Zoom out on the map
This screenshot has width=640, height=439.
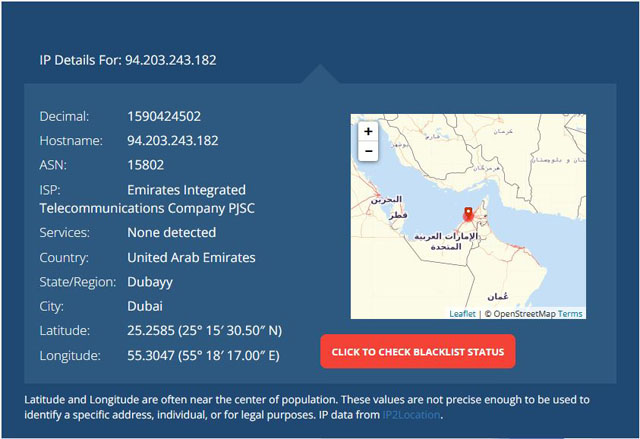click(368, 151)
